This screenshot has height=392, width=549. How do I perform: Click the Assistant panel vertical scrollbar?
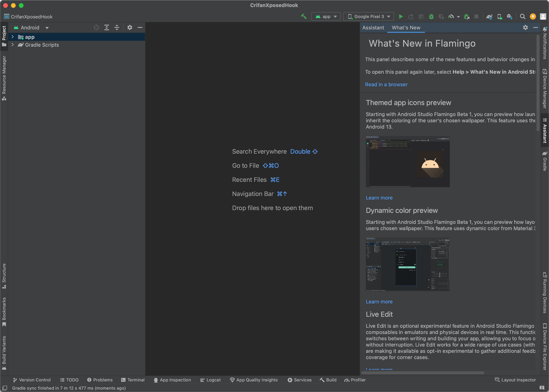tap(538, 83)
